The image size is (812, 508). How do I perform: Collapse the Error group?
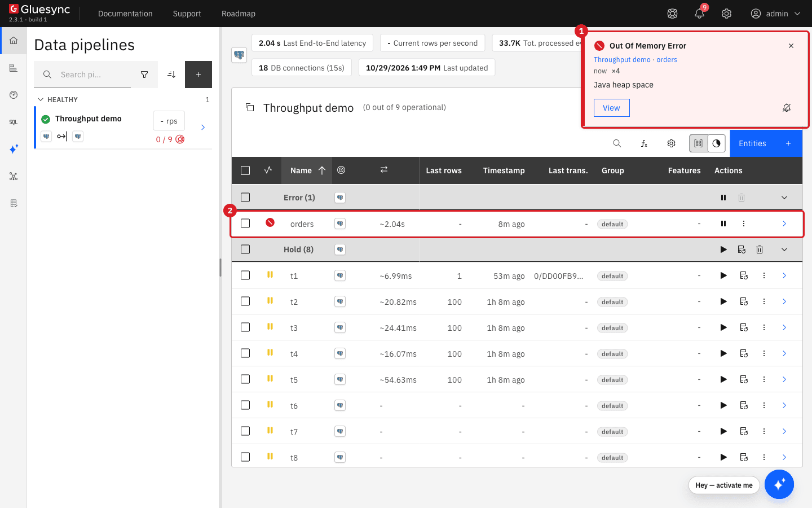784,198
